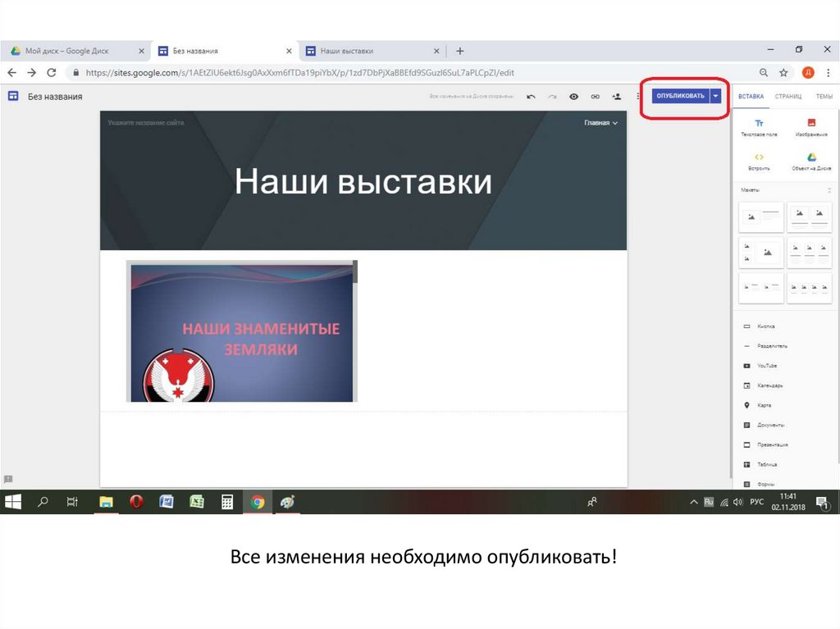The width and height of the screenshot is (840, 629).
Task: Switch to the ТЕМЫ tab
Action: (x=824, y=97)
